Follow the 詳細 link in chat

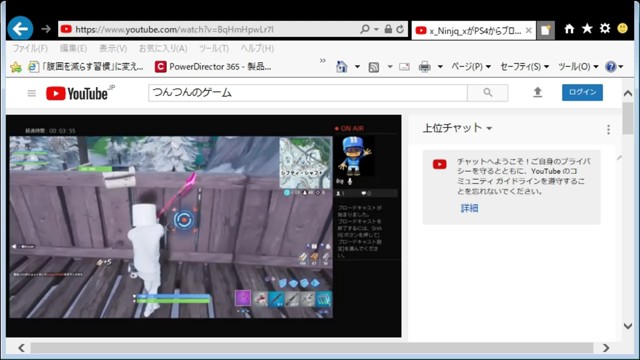(469, 208)
